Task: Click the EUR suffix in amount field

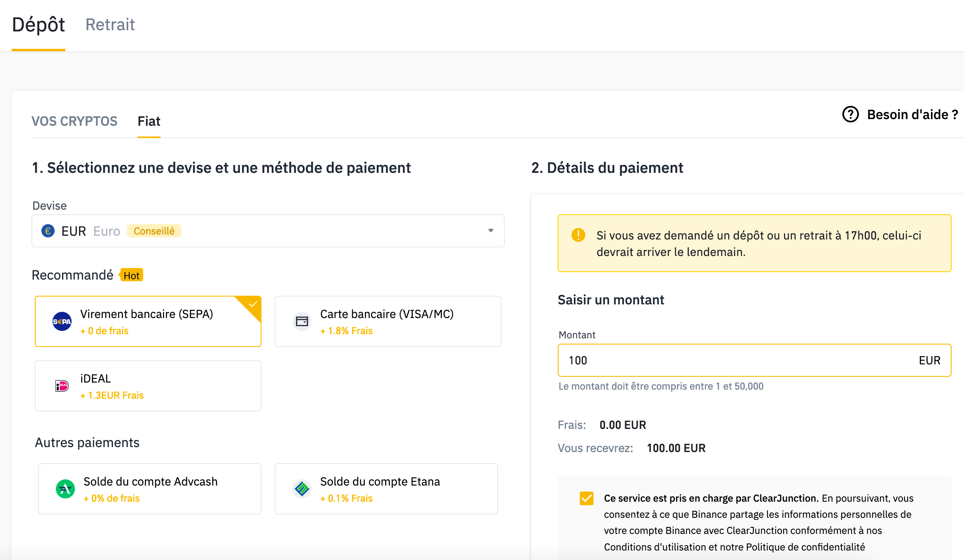Action: click(930, 361)
